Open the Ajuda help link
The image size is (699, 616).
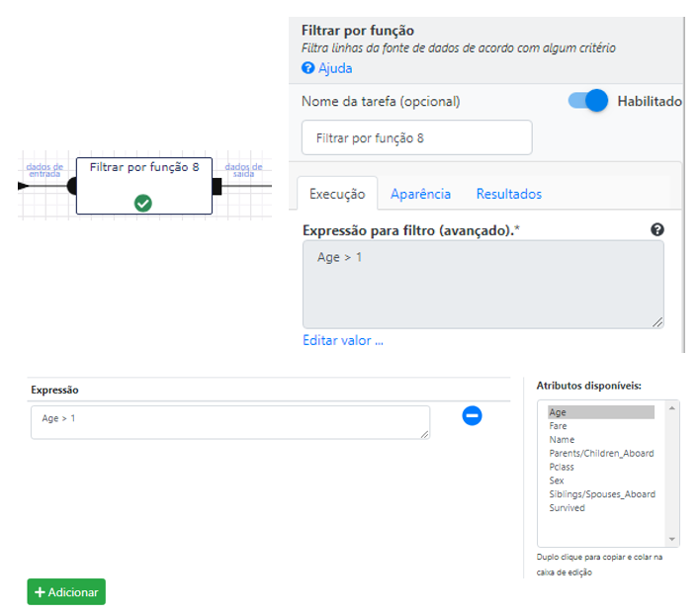click(335, 68)
